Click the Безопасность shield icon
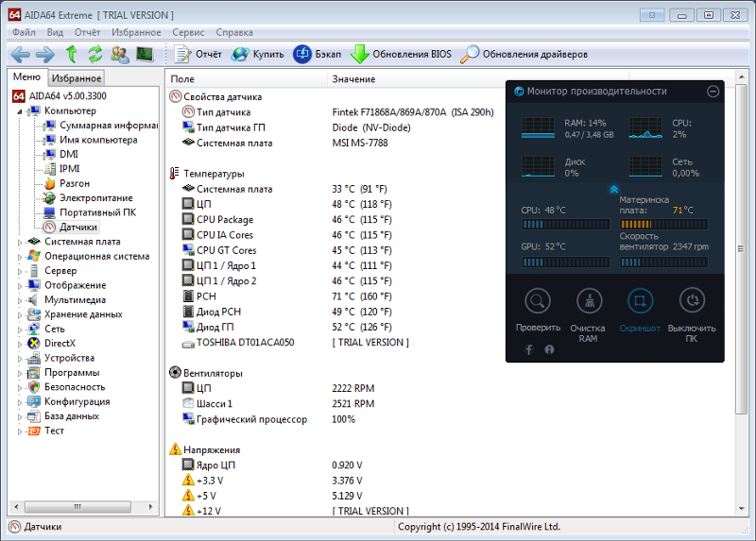Viewport: 756px width, 541px height. [x=34, y=387]
